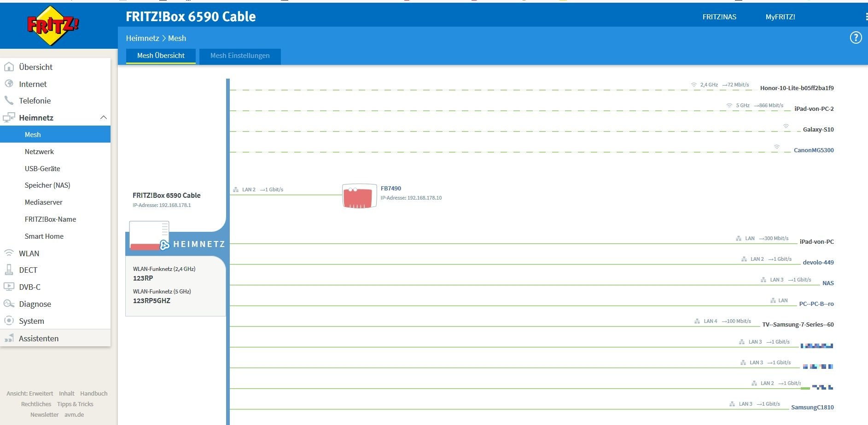Click LAN icon on TV--Samsung-7-Series row
The width and height of the screenshot is (868, 425).
(x=697, y=321)
